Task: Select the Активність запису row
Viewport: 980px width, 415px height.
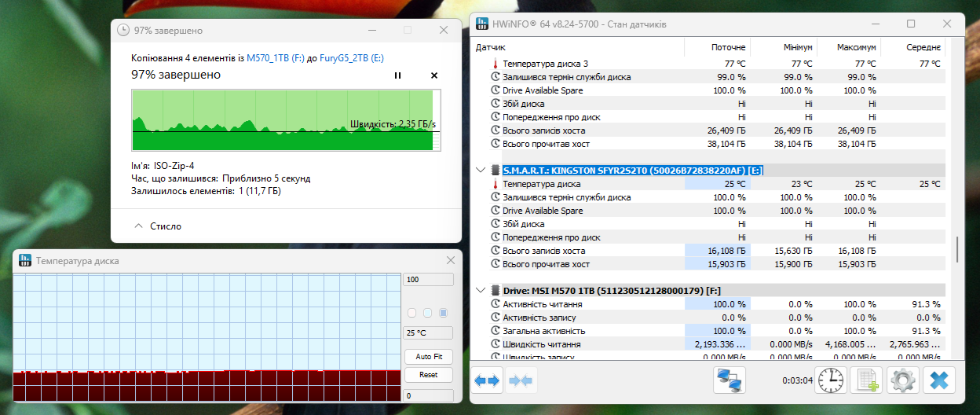Action: (708, 318)
